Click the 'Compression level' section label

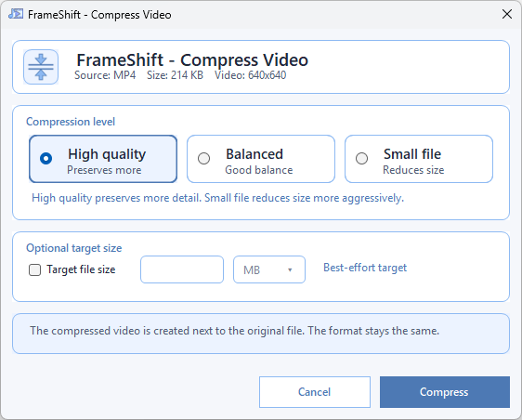(71, 122)
